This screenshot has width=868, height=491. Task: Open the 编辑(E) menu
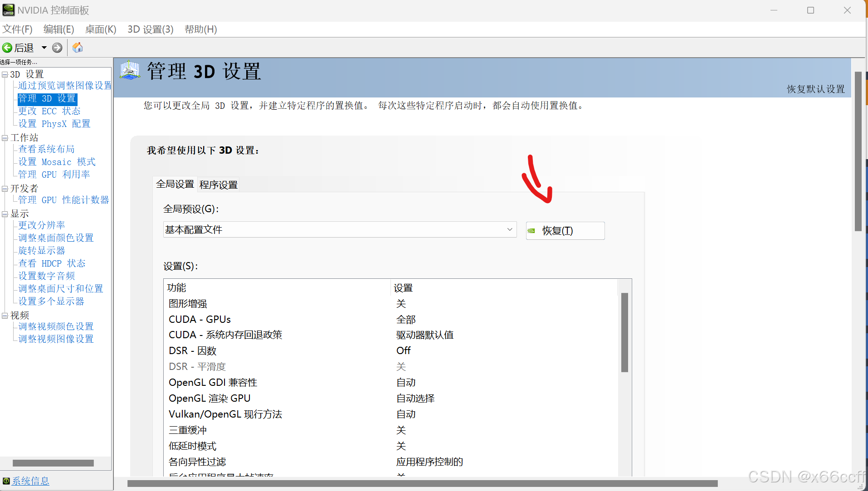pos(59,29)
